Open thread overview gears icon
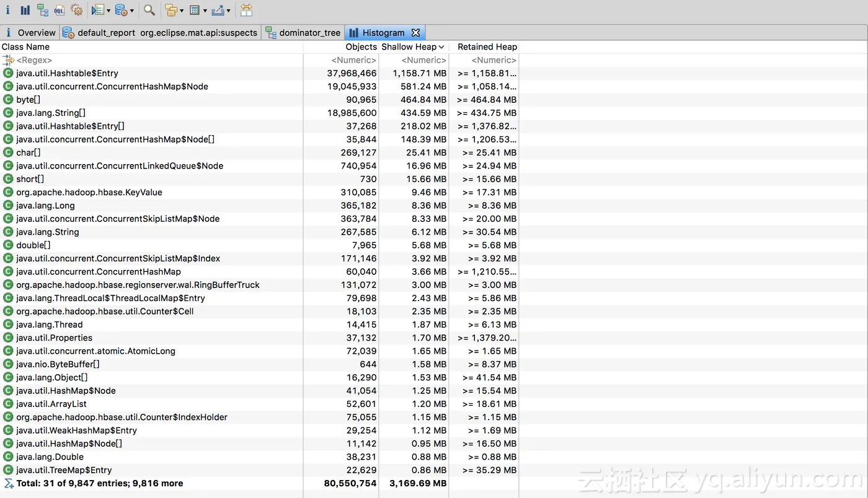Viewport: 868px width, 498px height. pos(77,10)
